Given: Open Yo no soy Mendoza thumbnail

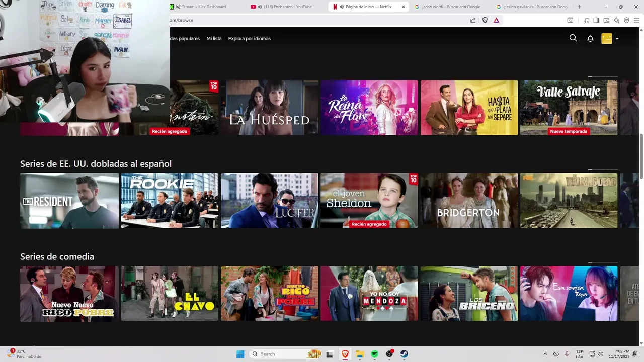Looking at the screenshot, I should point(369,294).
